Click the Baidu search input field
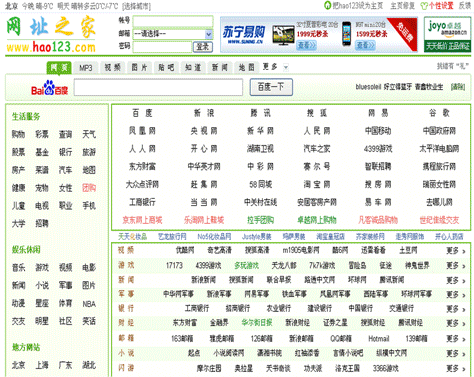The image size is (474, 377). 158,87
